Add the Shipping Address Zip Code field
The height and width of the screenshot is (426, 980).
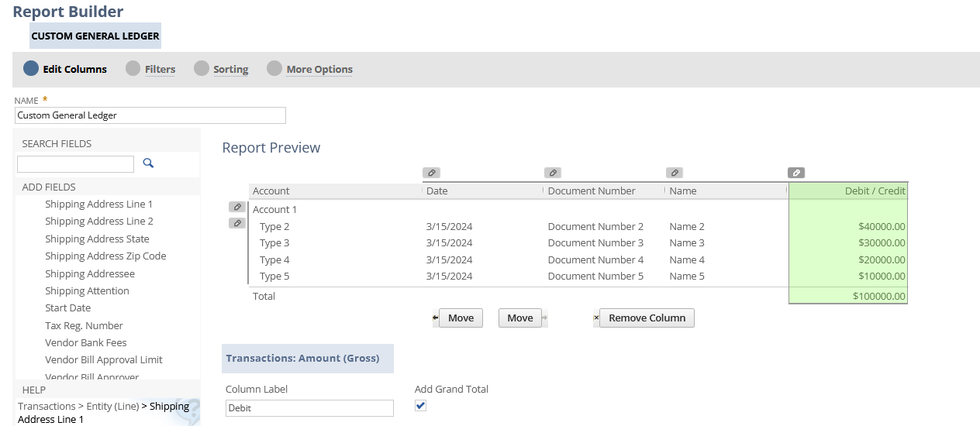click(x=105, y=256)
